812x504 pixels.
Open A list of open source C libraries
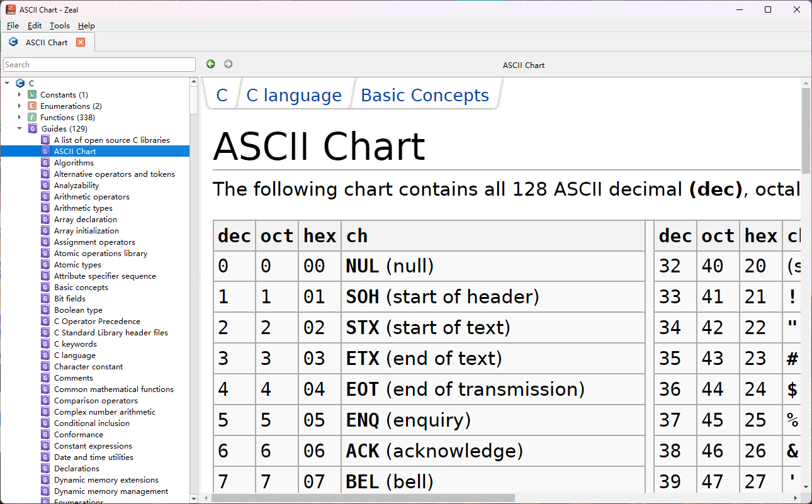[112, 140]
